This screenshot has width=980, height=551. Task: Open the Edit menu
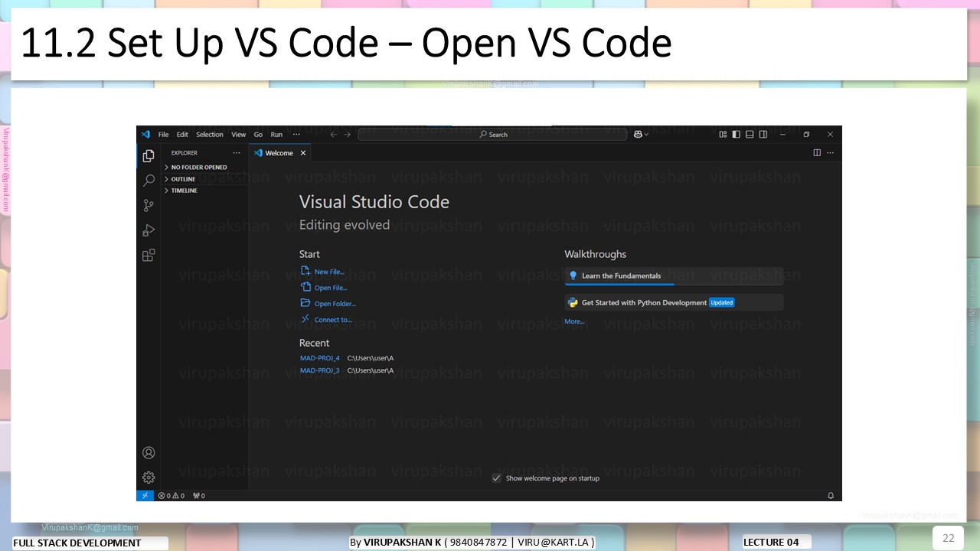[182, 135]
